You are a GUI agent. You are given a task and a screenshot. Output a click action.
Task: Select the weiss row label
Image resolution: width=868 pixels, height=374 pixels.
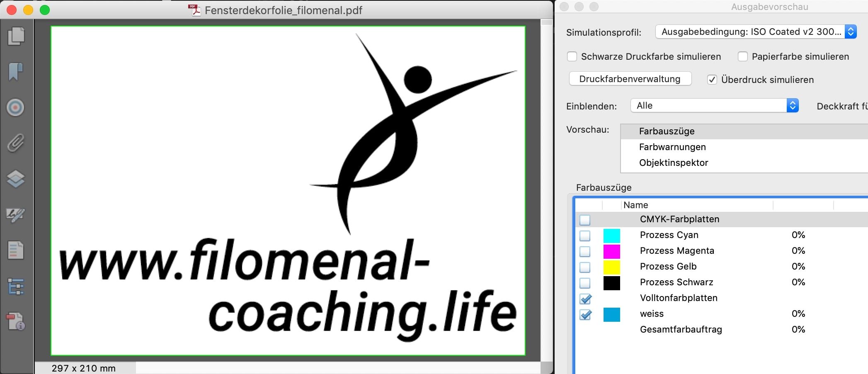pyautogui.click(x=652, y=314)
